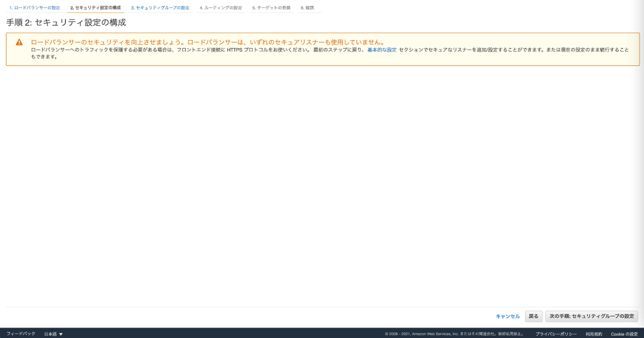The width and height of the screenshot is (644, 338).
Task: Go to step 1 ロードバランサーの設定
Action: [x=35, y=8]
